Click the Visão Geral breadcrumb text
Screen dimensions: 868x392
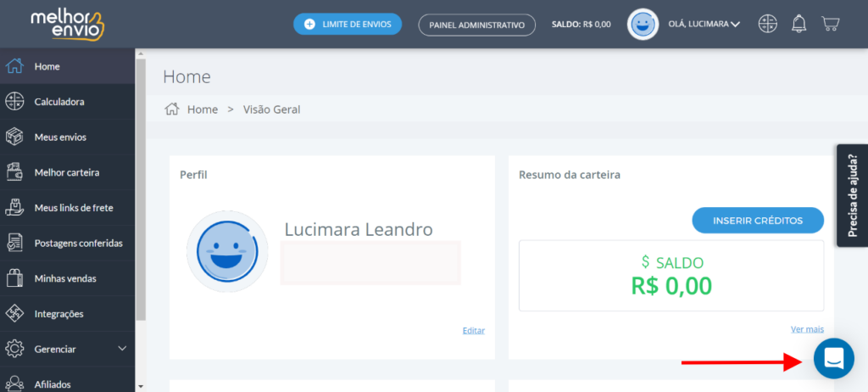pyautogui.click(x=272, y=109)
